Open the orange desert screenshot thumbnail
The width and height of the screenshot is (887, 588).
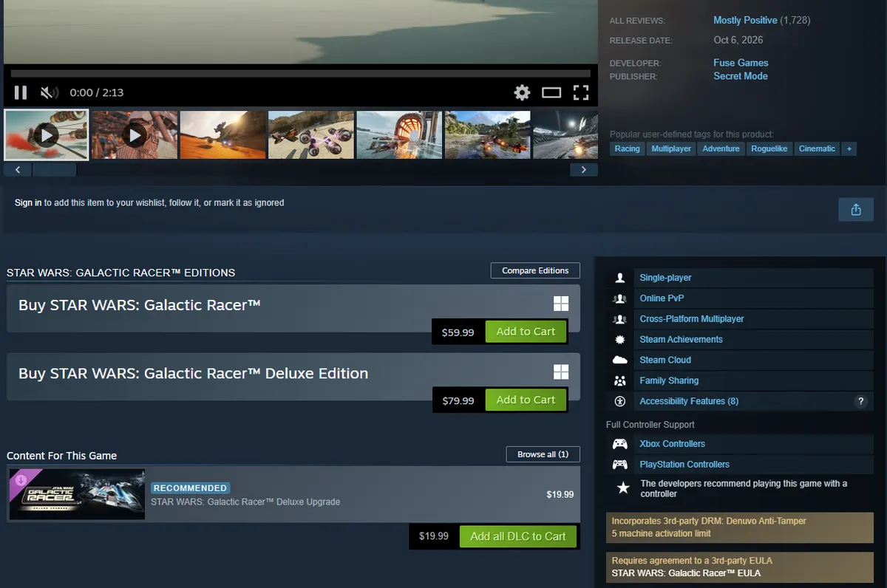(222, 135)
